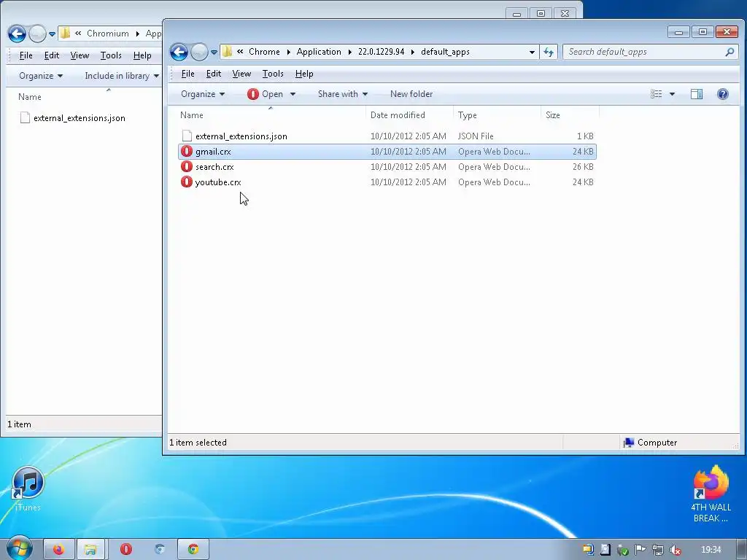Image resolution: width=747 pixels, height=560 pixels.
Task: Open Opera from the taskbar
Action: [x=125, y=550]
